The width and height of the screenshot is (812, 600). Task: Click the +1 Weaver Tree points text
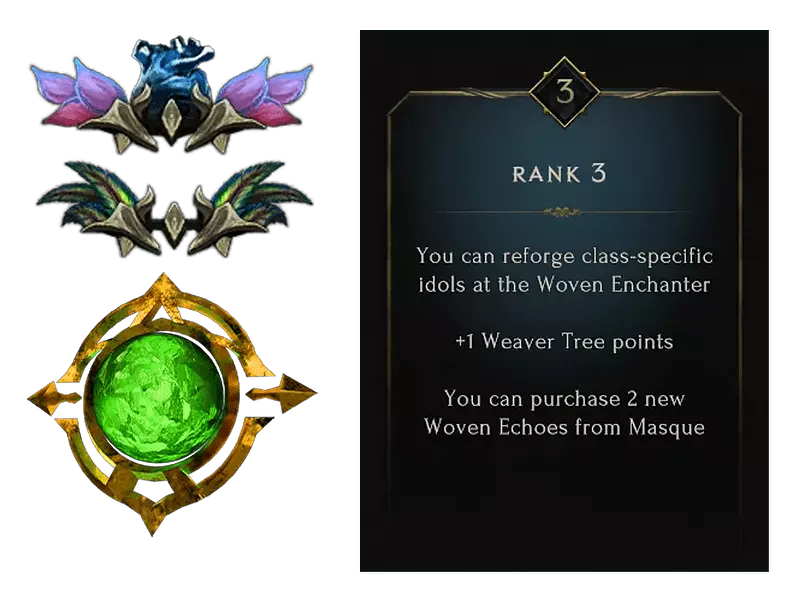(564, 342)
